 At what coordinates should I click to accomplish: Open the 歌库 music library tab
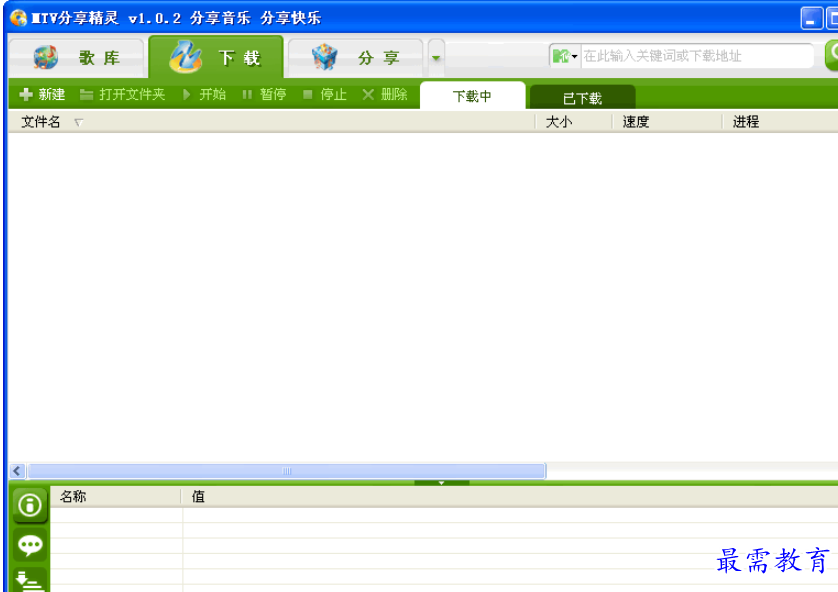coord(76,58)
